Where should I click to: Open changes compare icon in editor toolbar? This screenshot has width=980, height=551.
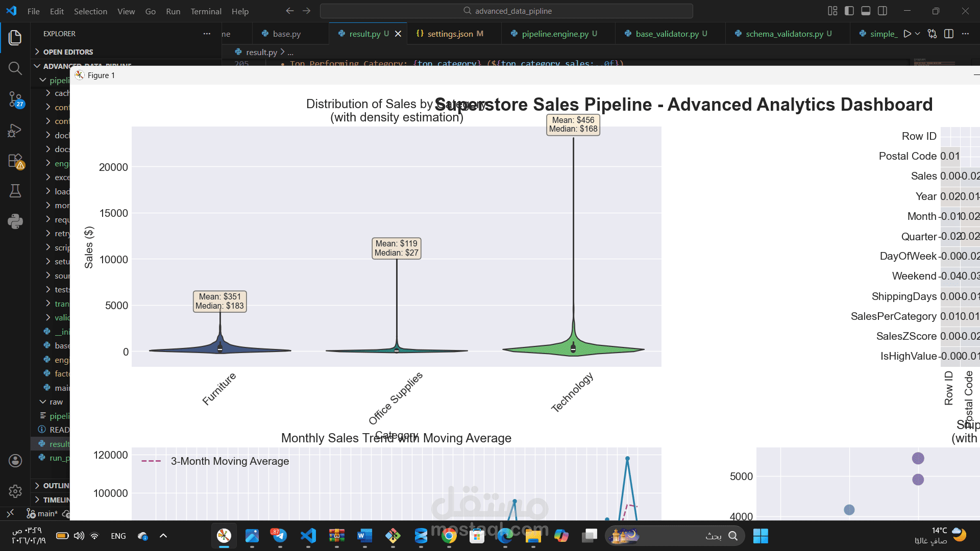(x=933, y=34)
